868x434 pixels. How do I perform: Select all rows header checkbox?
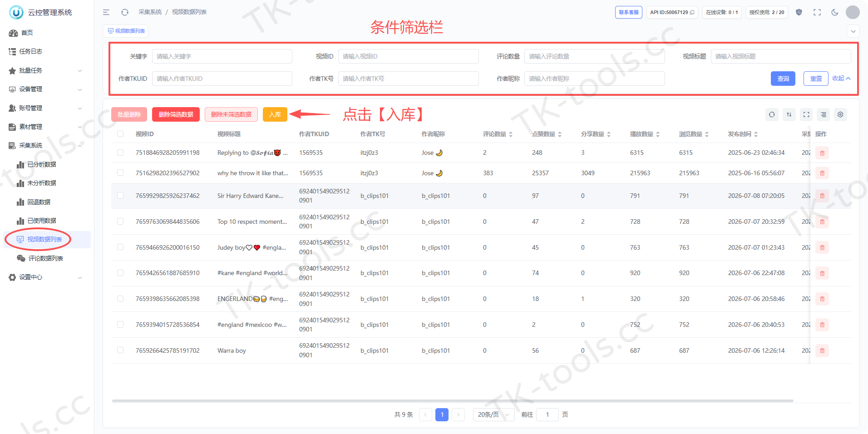(x=120, y=134)
